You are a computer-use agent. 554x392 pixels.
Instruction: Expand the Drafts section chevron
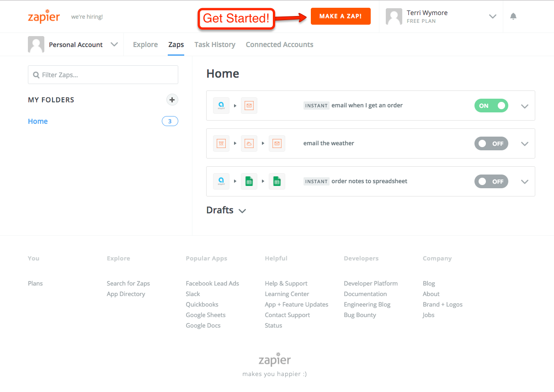pos(242,211)
